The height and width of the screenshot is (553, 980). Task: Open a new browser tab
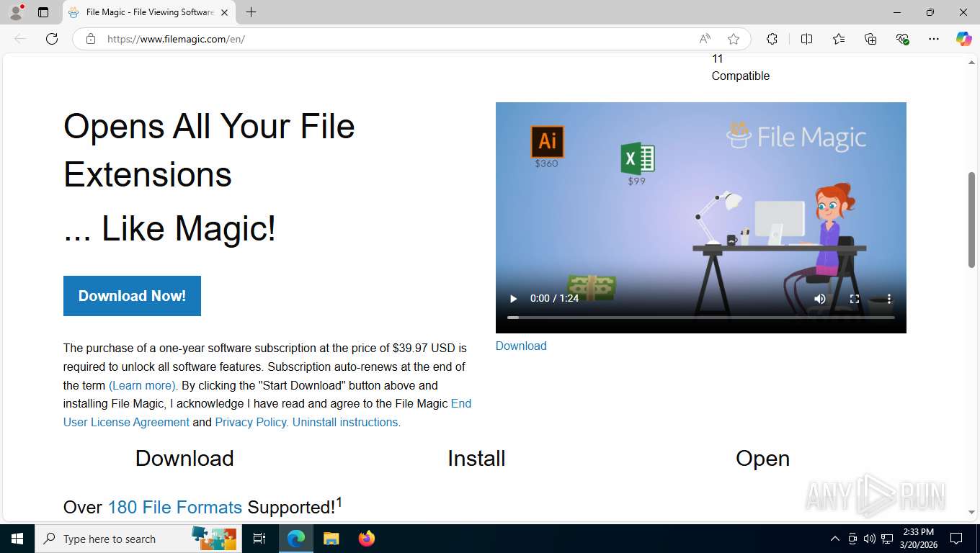tap(251, 12)
